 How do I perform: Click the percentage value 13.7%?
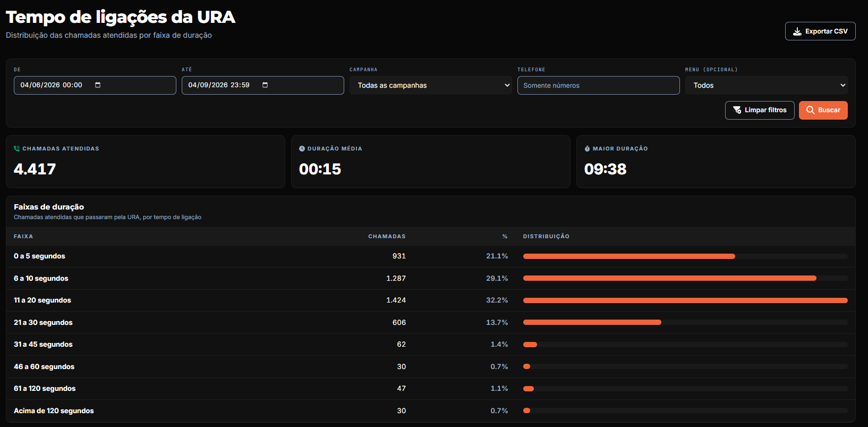point(497,322)
